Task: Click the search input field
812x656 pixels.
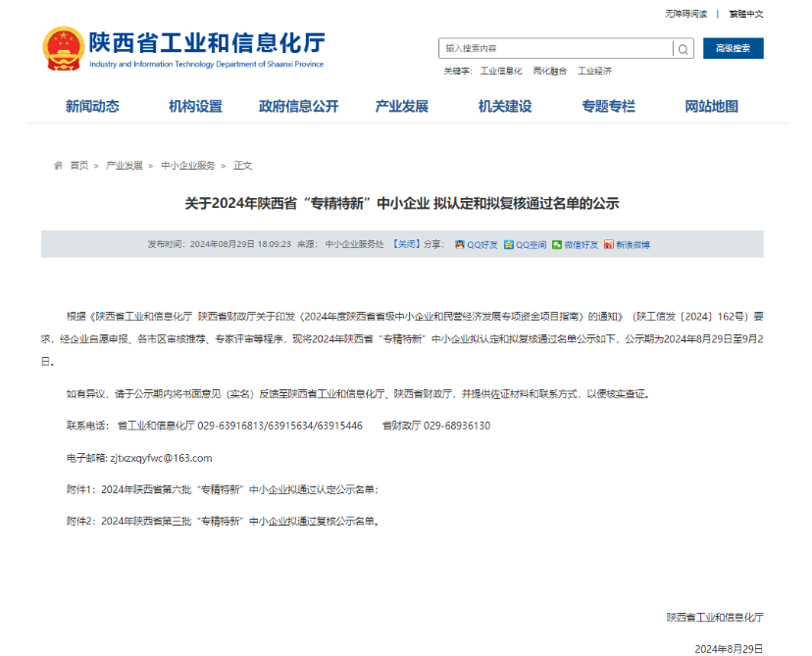Action: click(554, 49)
